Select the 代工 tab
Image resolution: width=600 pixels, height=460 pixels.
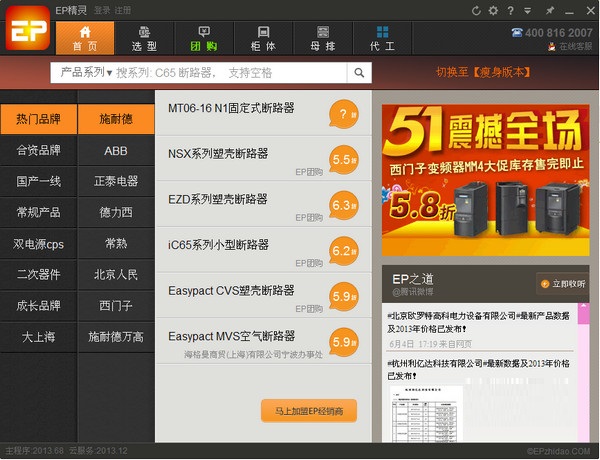click(x=382, y=38)
